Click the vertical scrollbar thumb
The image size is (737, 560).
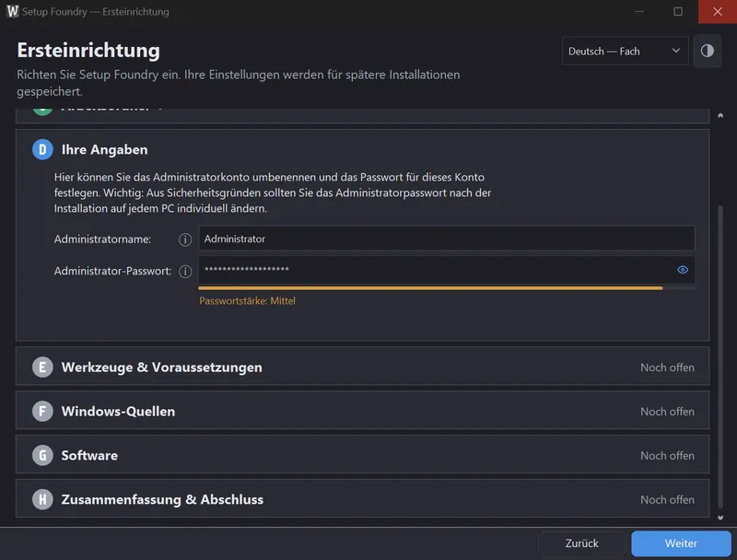pyautogui.click(x=720, y=356)
